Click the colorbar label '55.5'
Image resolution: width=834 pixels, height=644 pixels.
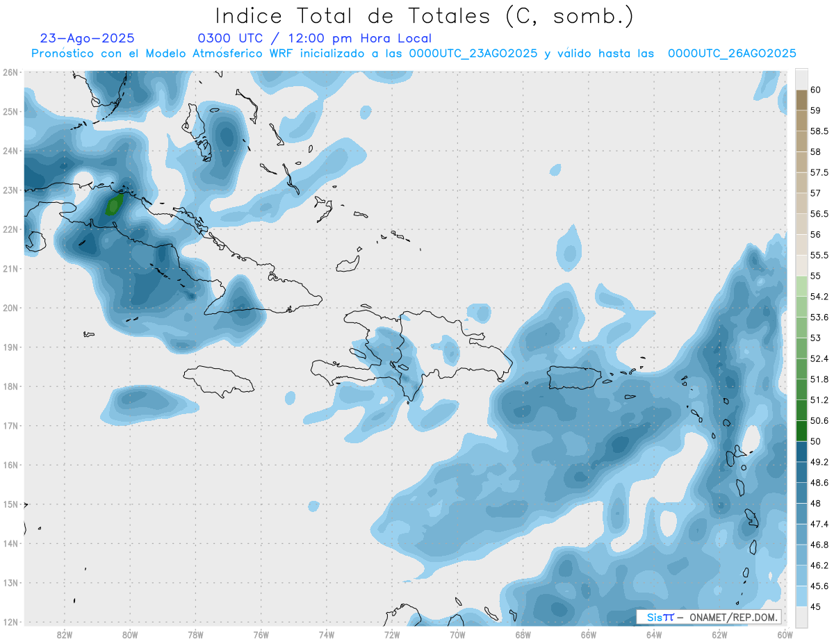819,255
